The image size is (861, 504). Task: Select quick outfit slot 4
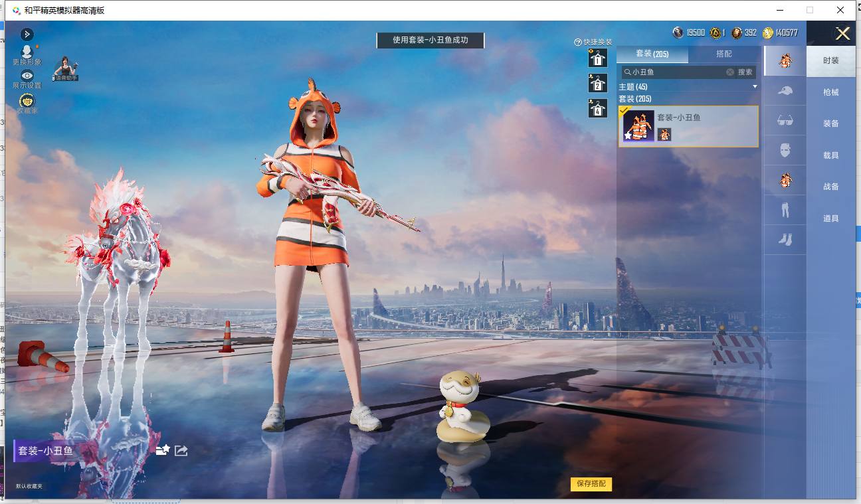598,108
